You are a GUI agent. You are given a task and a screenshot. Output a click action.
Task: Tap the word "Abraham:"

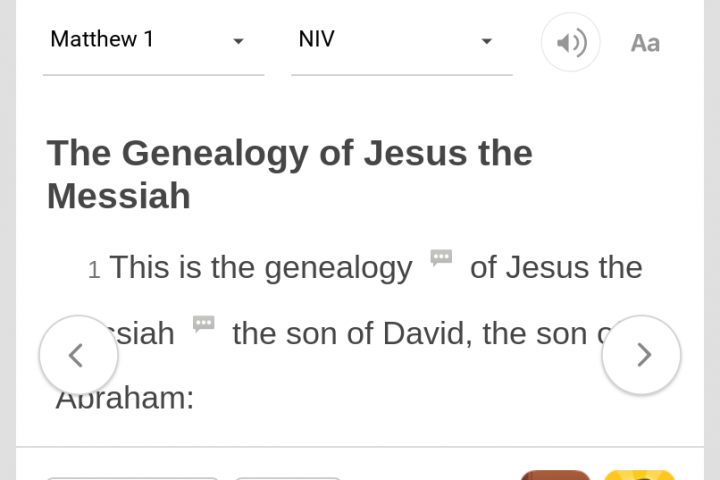click(126, 398)
